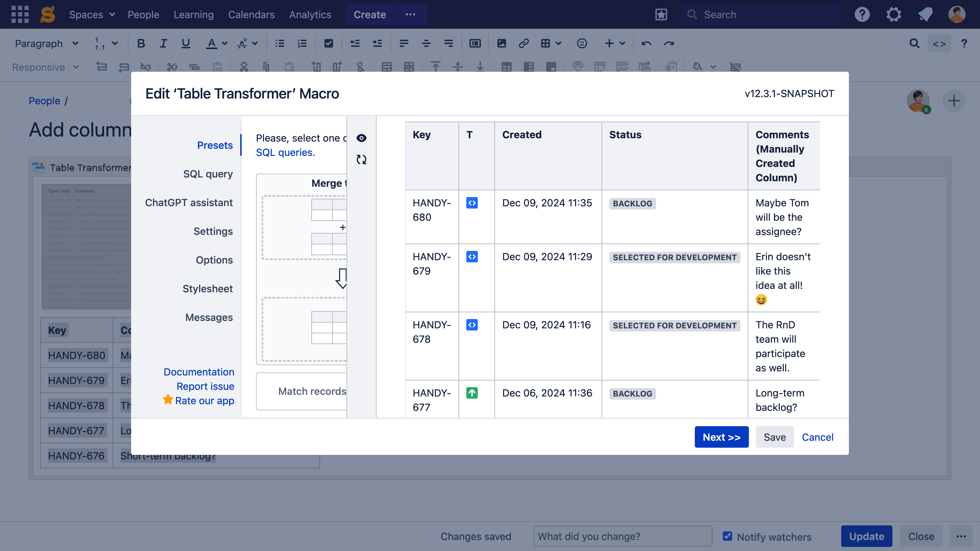The width and height of the screenshot is (980, 551).
Task: Click the Next >> button
Action: 722,437
